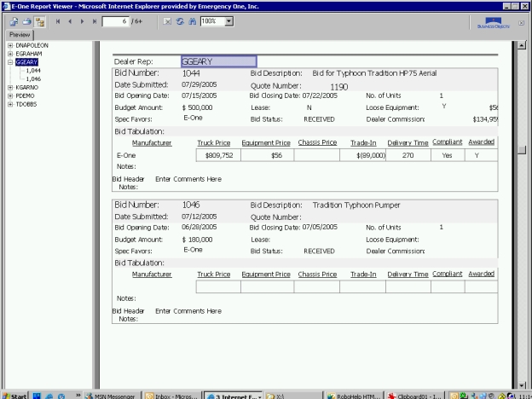Go to first page arrow
532x399 pixels.
coord(58,21)
